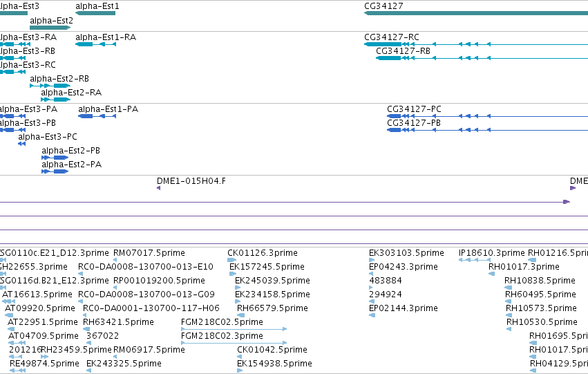The width and height of the screenshot is (588, 374).
Task: Click the DME1-015H04.F marker arrow
Action: tap(159, 188)
